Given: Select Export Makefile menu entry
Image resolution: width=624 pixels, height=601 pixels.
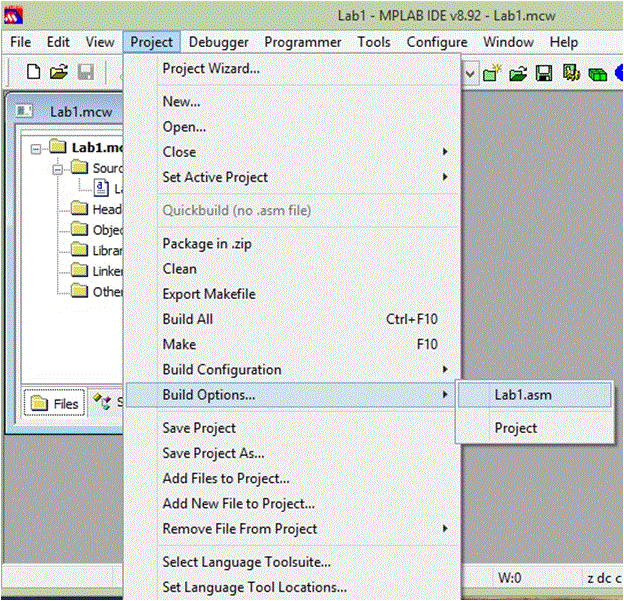Looking at the screenshot, I should click(293, 294).
